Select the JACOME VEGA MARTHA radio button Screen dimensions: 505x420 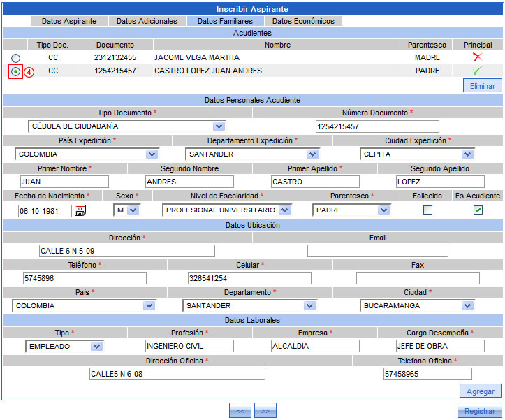click(15, 58)
